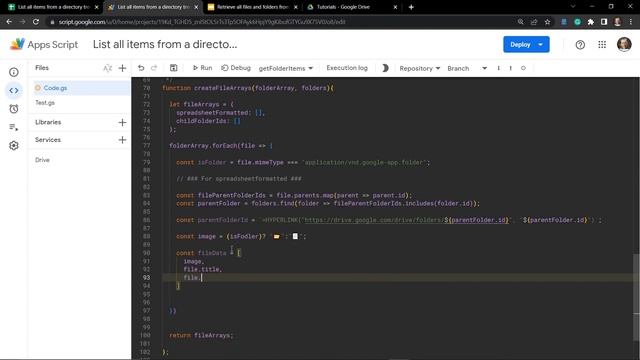Share this page from address bar
The height and width of the screenshot is (360, 640).
(534, 22)
